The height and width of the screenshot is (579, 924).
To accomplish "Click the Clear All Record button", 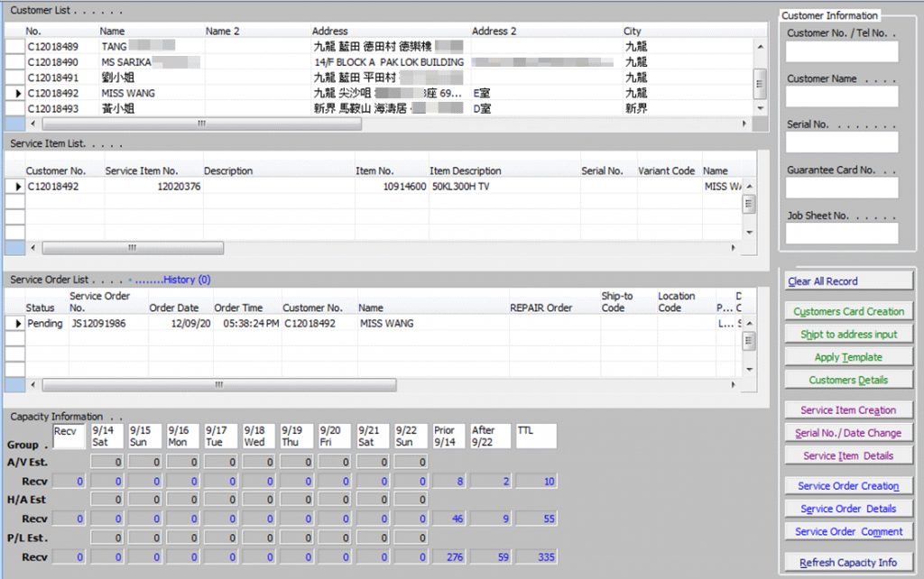I will pos(848,281).
